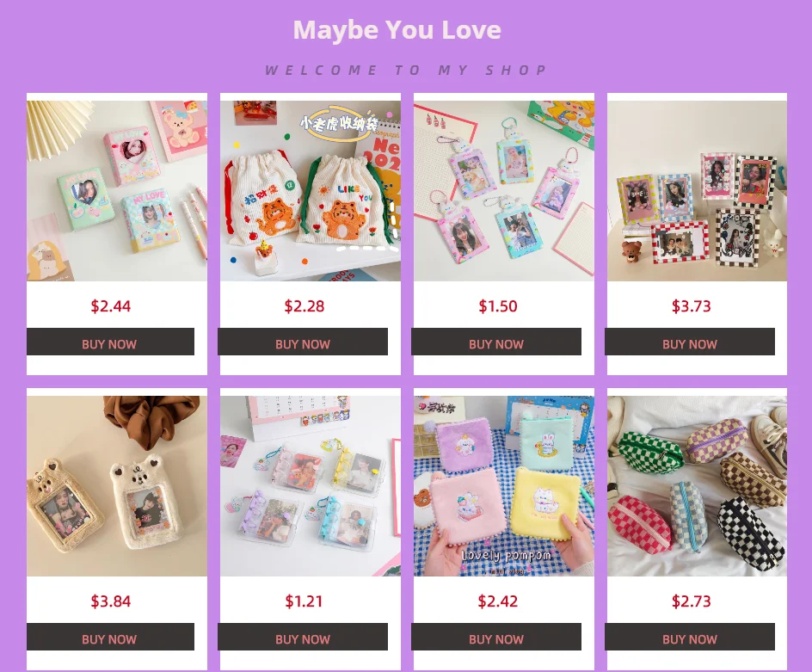View the plush bear photocard holder image
Image resolution: width=812 pixels, height=672 pixels.
[116, 486]
